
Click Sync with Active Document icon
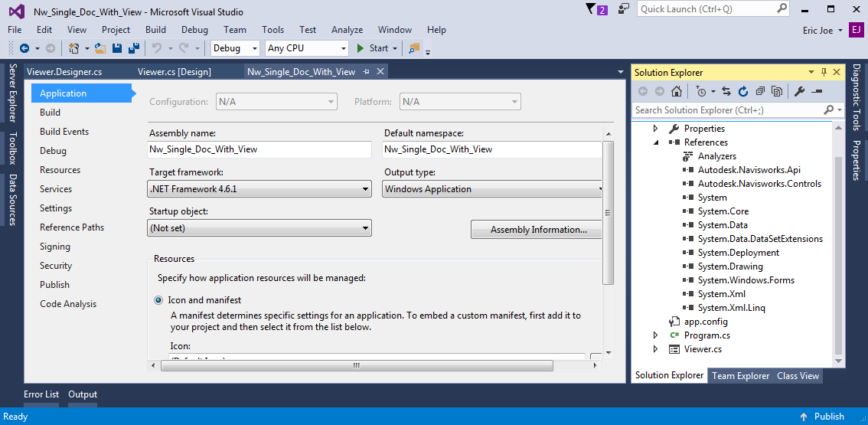click(727, 91)
